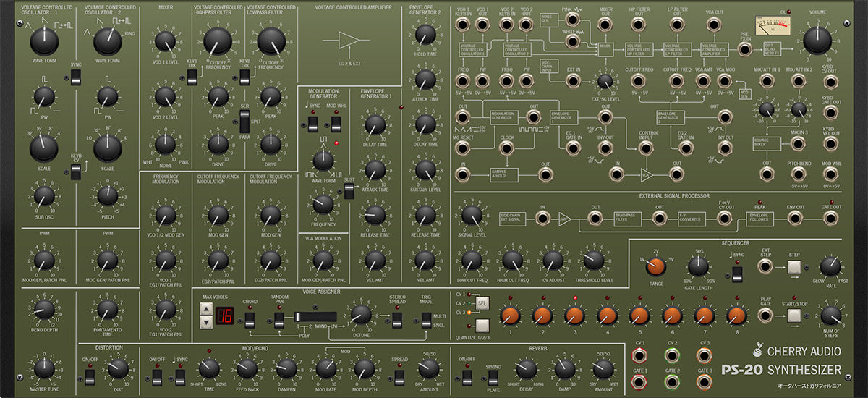The width and height of the screenshot is (868, 398).
Task: Toggle the Distortion ON/OFF switch
Action: 90,376
